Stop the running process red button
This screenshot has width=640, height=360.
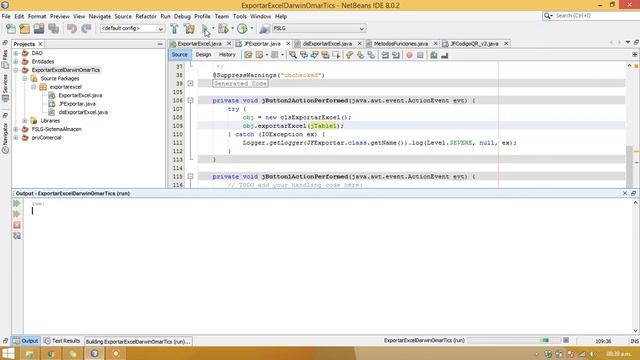(x=17, y=225)
